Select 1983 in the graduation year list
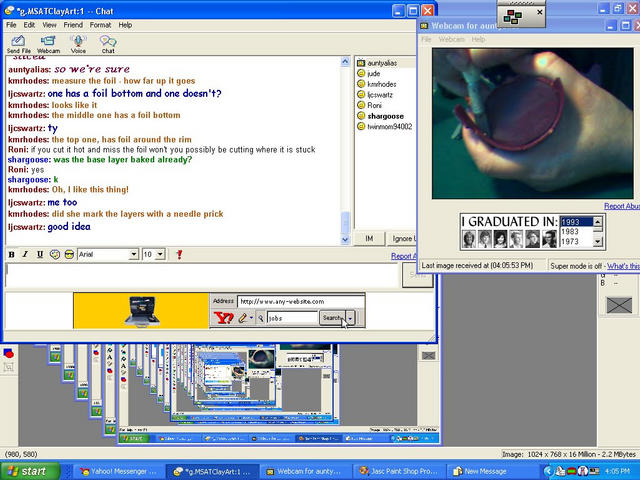The height and width of the screenshot is (480, 640). click(576, 231)
